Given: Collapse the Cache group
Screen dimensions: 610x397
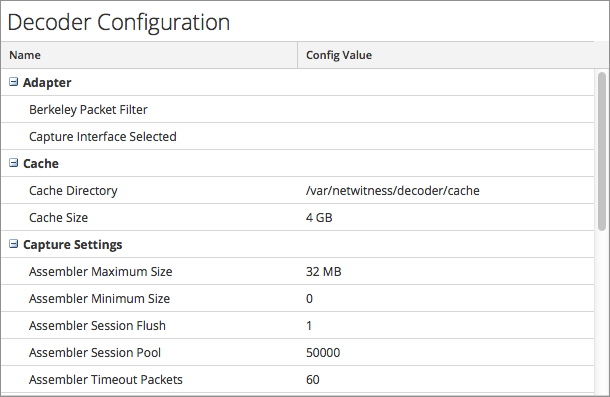Looking at the screenshot, I should click(x=14, y=163).
